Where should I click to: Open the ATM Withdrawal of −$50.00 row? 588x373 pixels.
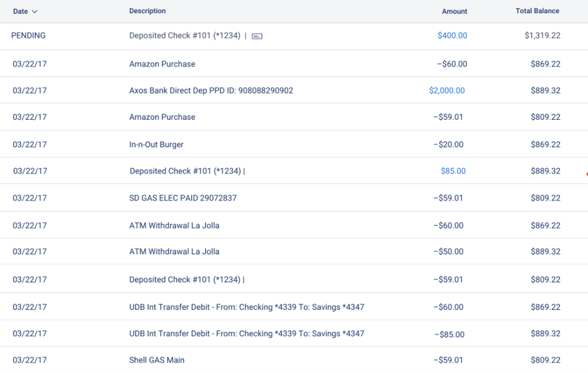[294, 252]
